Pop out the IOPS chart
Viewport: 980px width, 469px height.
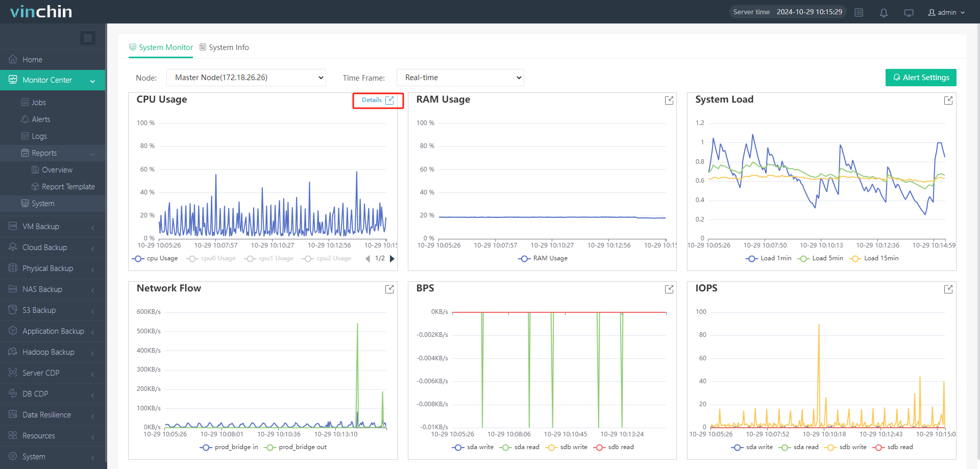pyautogui.click(x=948, y=289)
